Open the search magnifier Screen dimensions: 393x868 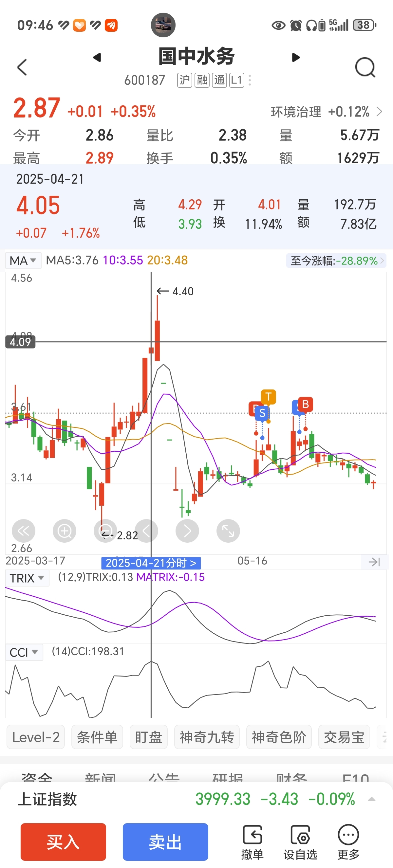click(x=365, y=67)
